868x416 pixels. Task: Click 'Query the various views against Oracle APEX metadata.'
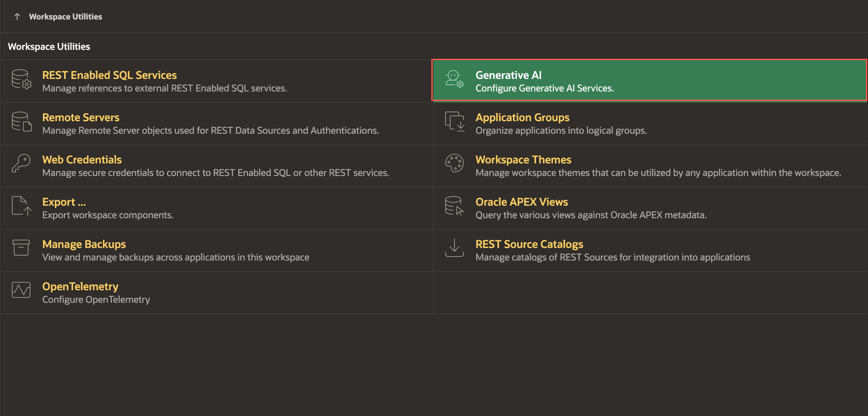(x=591, y=215)
